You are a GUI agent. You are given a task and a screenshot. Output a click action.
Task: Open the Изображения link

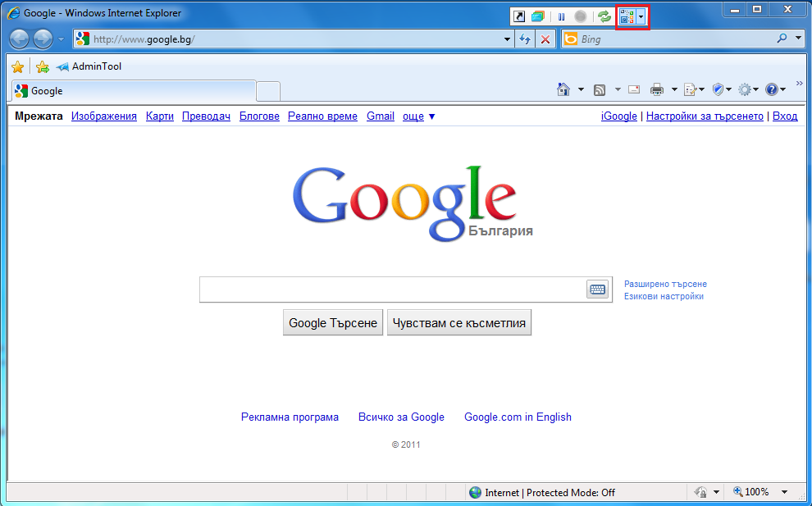click(x=104, y=116)
